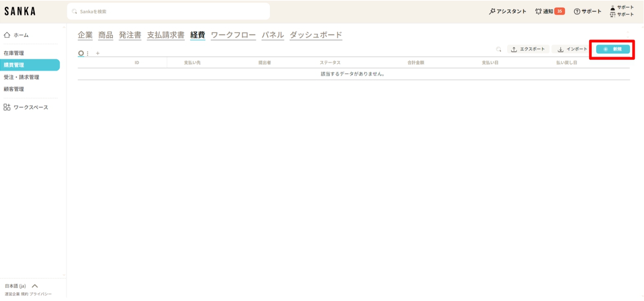This screenshot has width=644, height=301.
Task: Click the エクスポート button
Action: coord(528,49)
